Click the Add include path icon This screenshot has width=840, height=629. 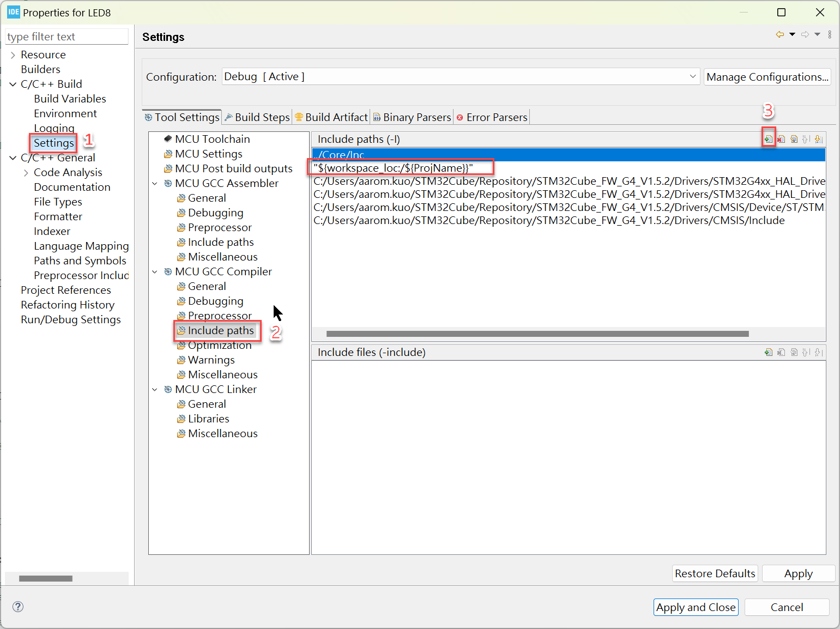[769, 139]
